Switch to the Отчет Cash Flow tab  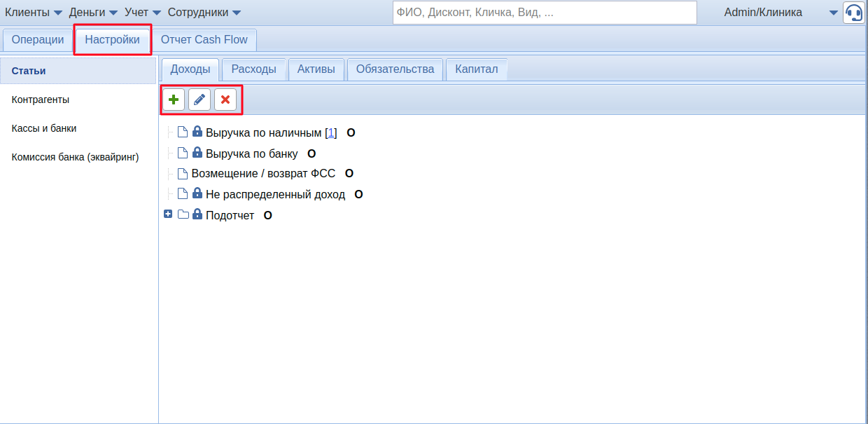pyautogui.click(x=204, y=40)
